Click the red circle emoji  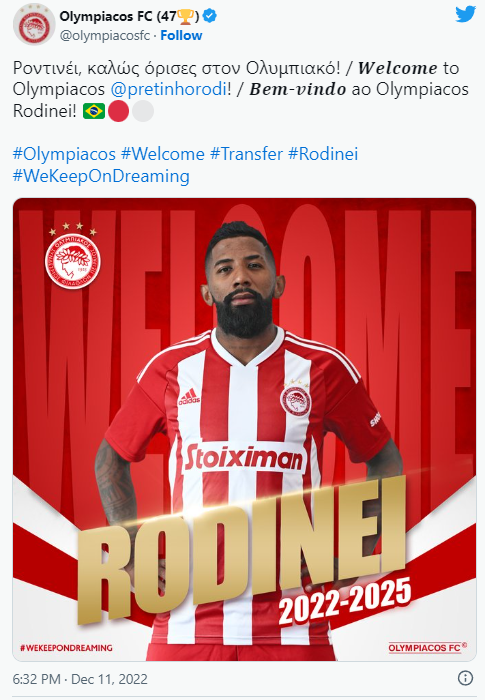coord(118,111)
